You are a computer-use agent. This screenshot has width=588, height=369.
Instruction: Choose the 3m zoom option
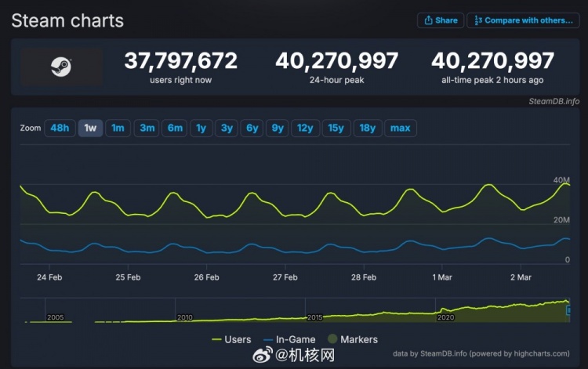(x=147, y=128)
